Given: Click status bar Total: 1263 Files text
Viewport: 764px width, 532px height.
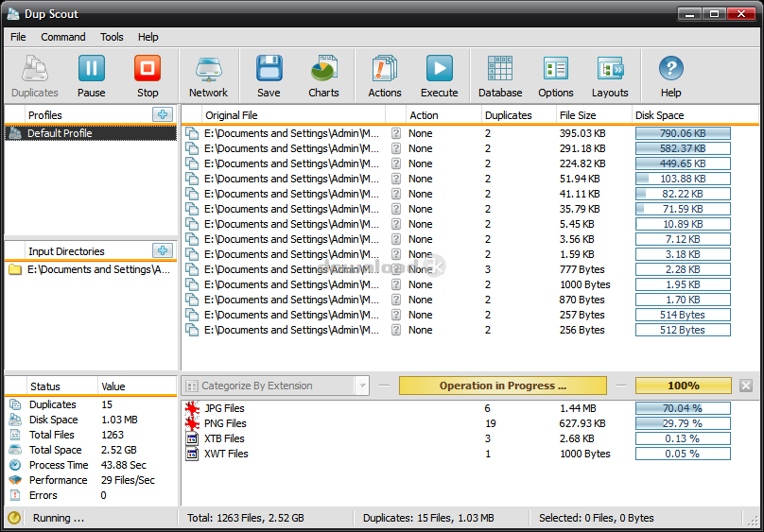Looking at the screenshot, I should pyautogui.click(x=246, y=518).
